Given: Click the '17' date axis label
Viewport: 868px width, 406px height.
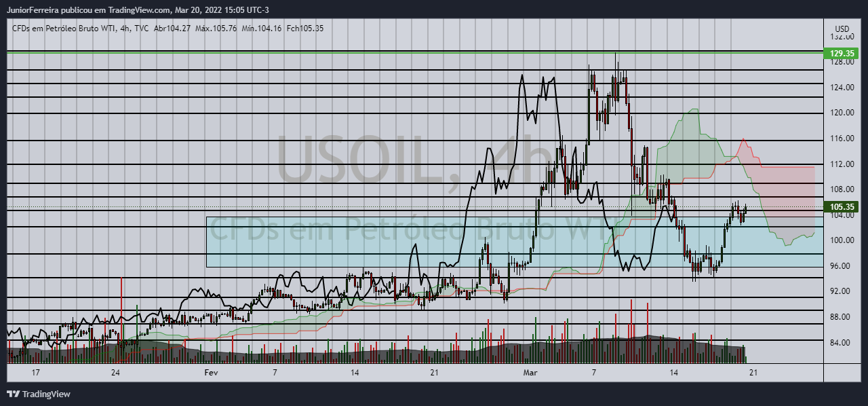Looking at the screenshot, I should coord(36,373).
